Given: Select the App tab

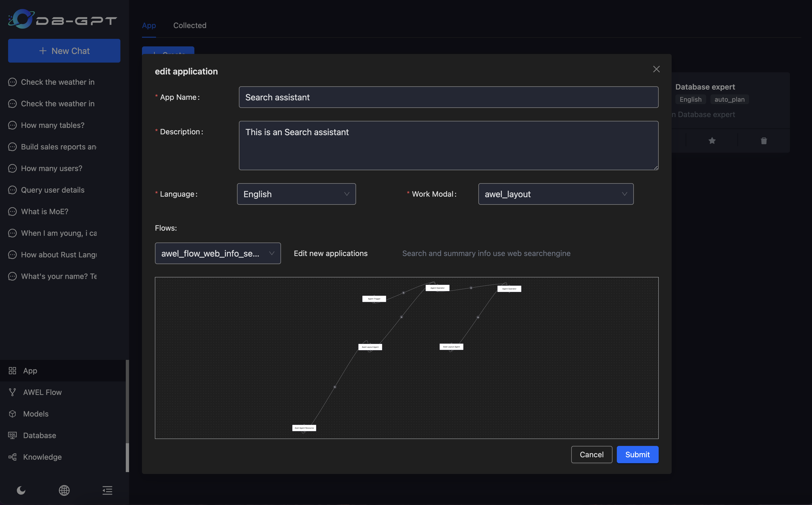Looking at the screenshot, I should (149, 25).
